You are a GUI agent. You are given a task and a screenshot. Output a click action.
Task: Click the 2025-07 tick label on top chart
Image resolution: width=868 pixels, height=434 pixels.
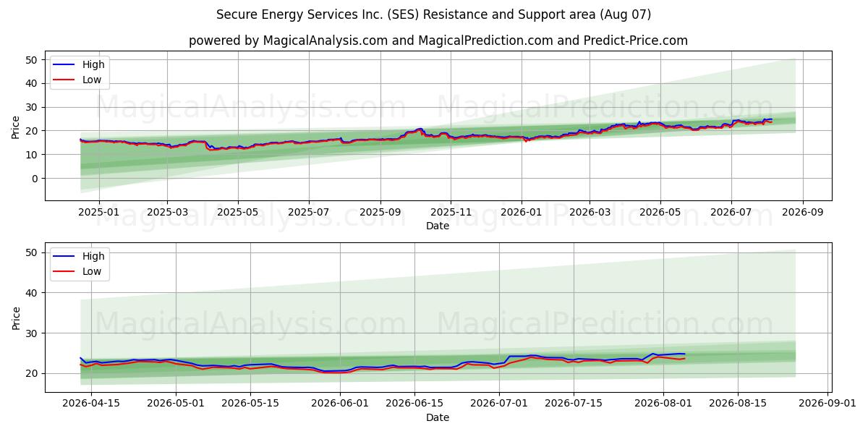[x=309, y=212]
